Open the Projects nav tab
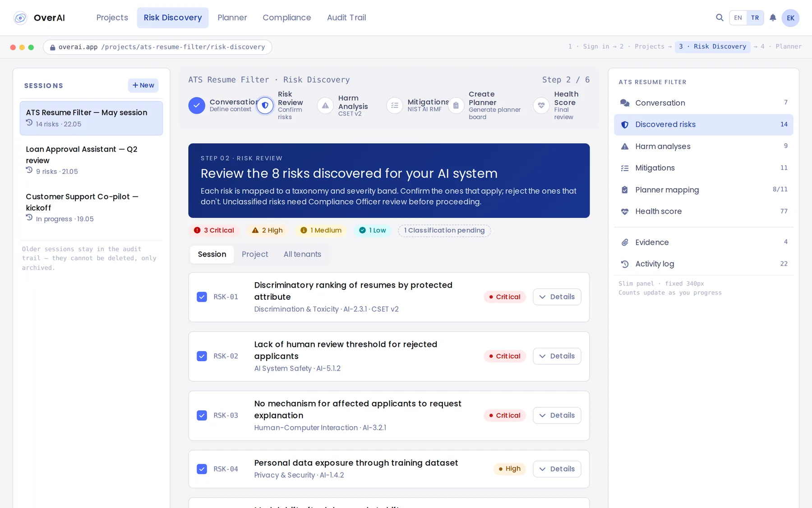 (x=112, y=18)
